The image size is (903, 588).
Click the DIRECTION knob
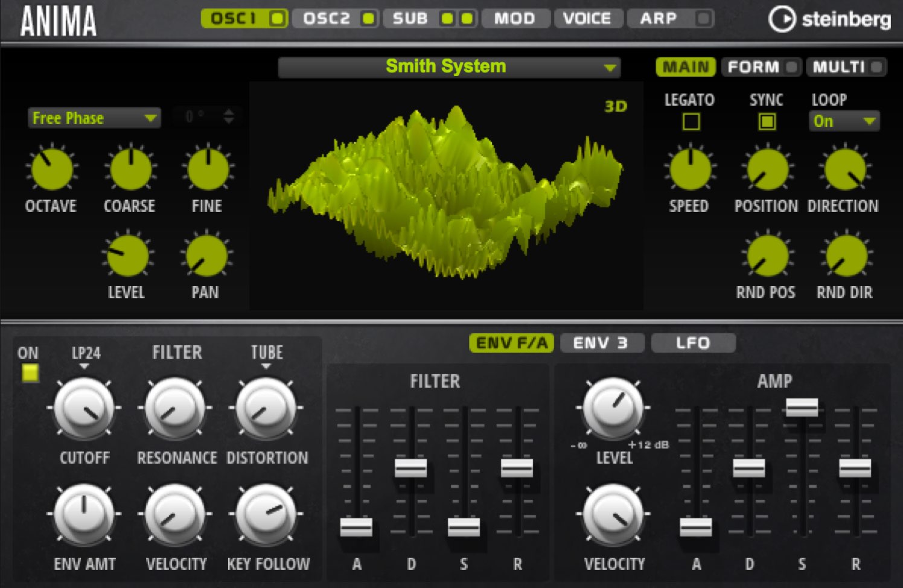(845, 169)
